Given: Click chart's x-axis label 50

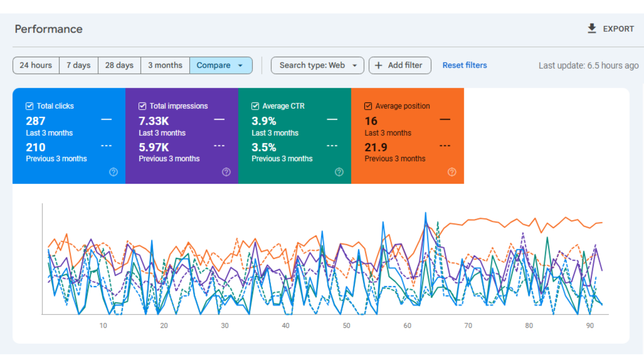Looking at the screenshot, I should click(x=346, y=326).
